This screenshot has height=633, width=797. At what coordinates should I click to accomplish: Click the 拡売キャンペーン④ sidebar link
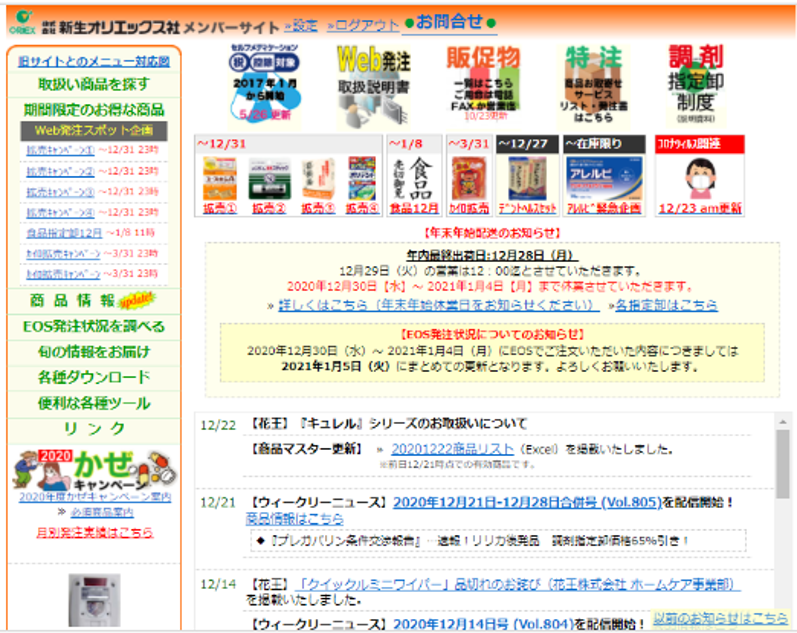(x=60, y=212)
